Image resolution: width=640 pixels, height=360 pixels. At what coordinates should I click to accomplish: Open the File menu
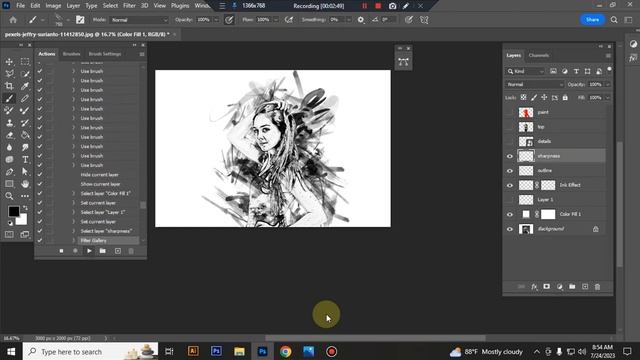(20, 6)
